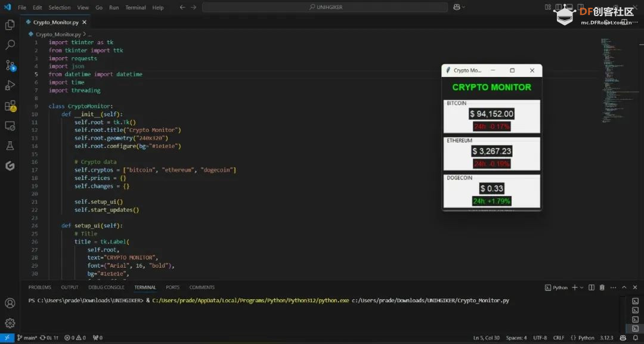Split the terminal pane
Image resolution: width=644 pixels, height=344 pixels.
[592, 287]
